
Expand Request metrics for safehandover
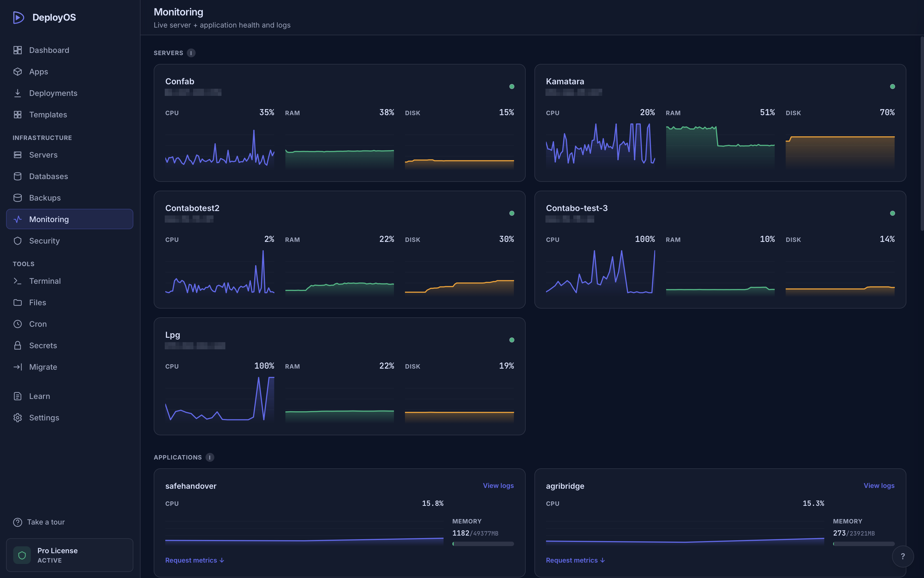(194, 560)
